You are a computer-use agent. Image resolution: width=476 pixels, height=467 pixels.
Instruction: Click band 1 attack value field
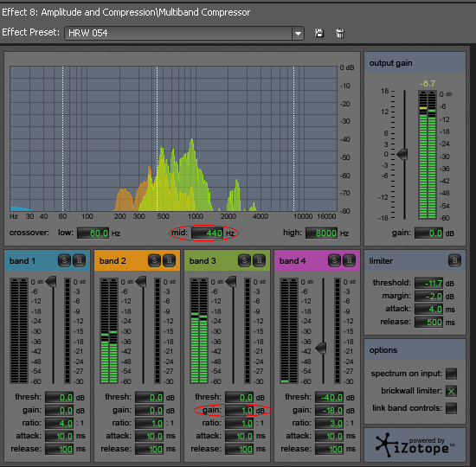click(60, 436)
